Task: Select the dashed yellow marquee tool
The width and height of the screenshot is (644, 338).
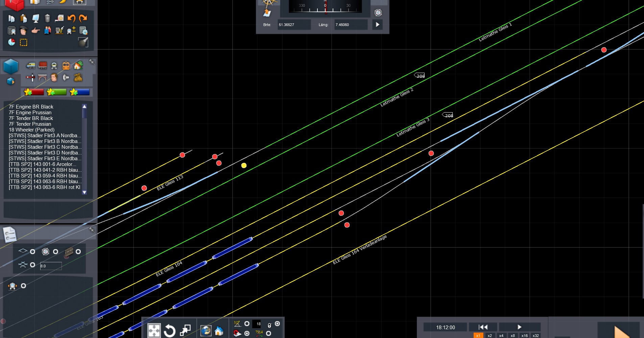Action: click(23, 43)
